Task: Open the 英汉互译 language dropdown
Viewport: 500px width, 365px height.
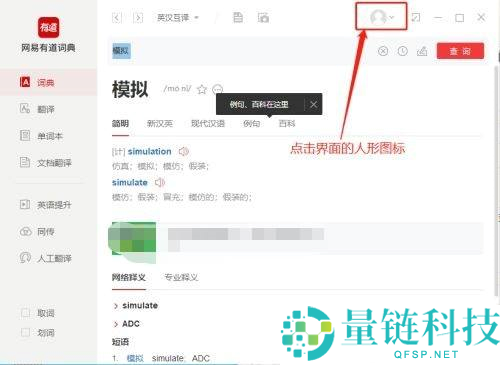Action: pyautogui.click(x=178, y=17)
